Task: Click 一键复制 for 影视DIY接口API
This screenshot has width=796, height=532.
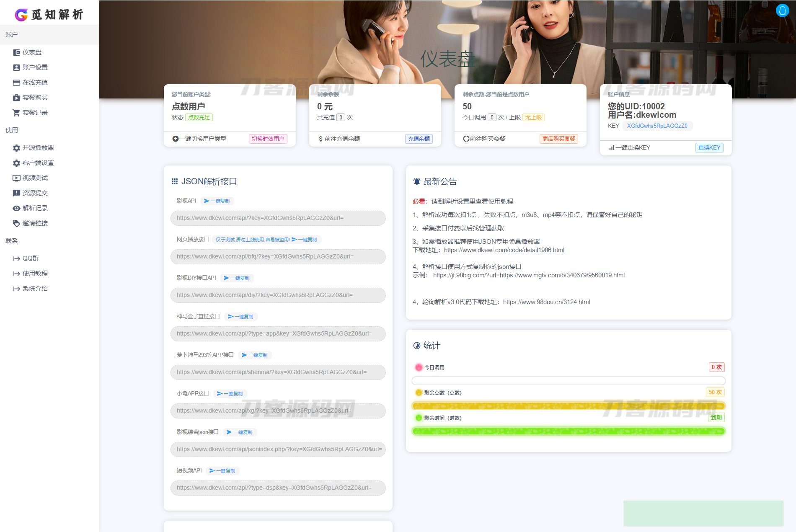Action: click(x=237, y=278)
